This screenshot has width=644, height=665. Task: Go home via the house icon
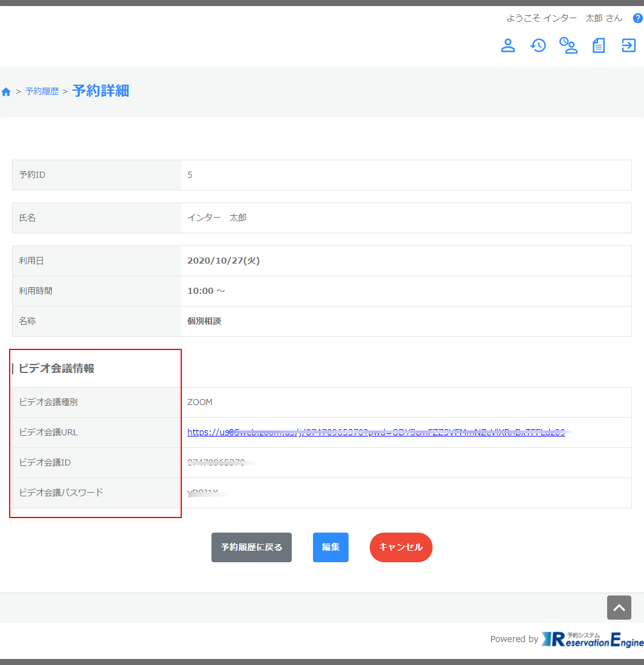tap(7, 92)
